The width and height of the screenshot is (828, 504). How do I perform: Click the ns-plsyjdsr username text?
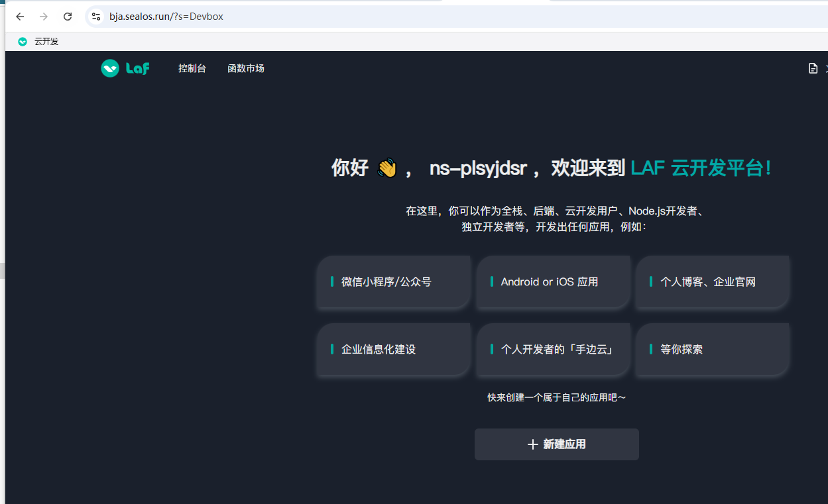[x=478, y=168]
